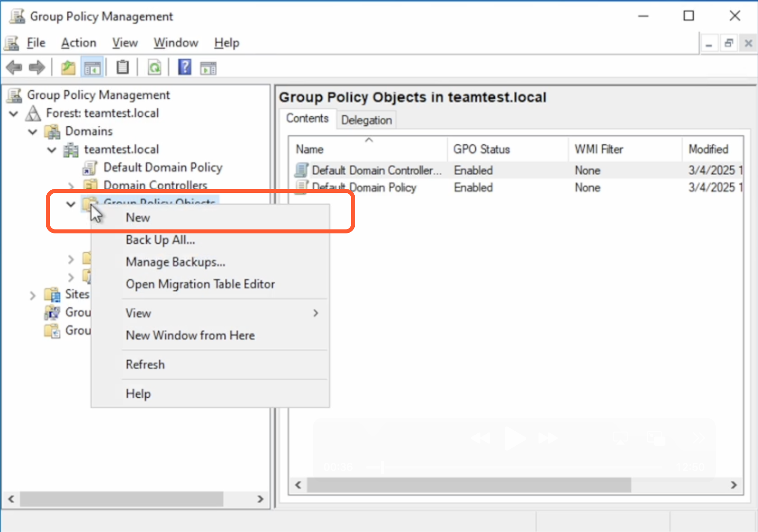Collapse the Forest: teamtest.local node

click(14, 114)
